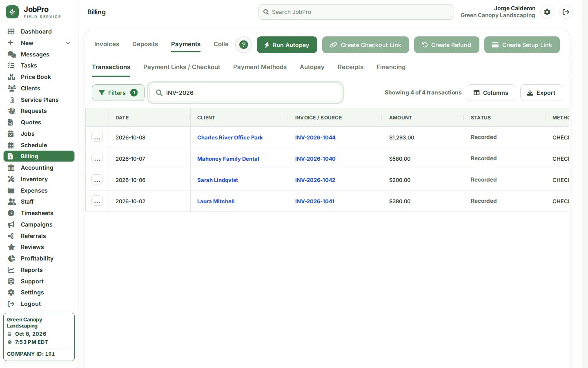Open Timesheets in sidebar
The image size is (588, 368).
[x=39, y=213]
